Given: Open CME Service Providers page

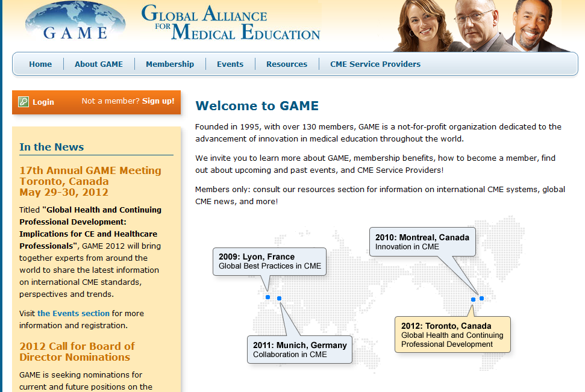Looking at the screenshot, I should tap(375, 64).
